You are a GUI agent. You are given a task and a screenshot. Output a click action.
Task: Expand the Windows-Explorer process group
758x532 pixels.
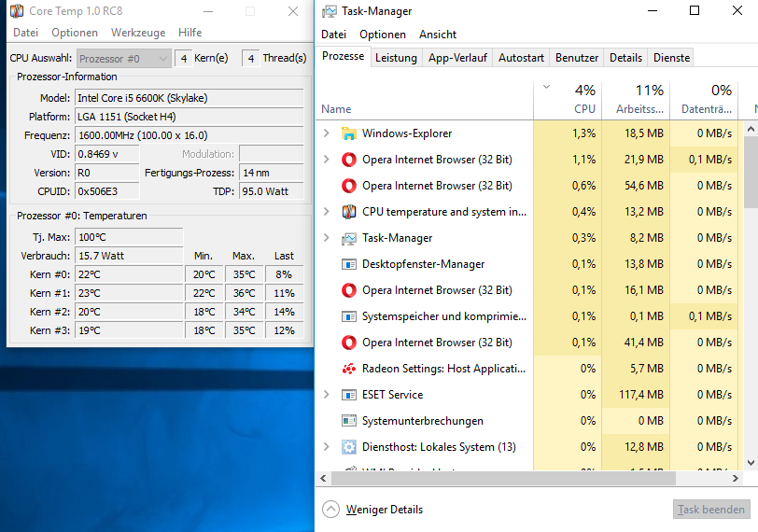(x=326, y=133)
